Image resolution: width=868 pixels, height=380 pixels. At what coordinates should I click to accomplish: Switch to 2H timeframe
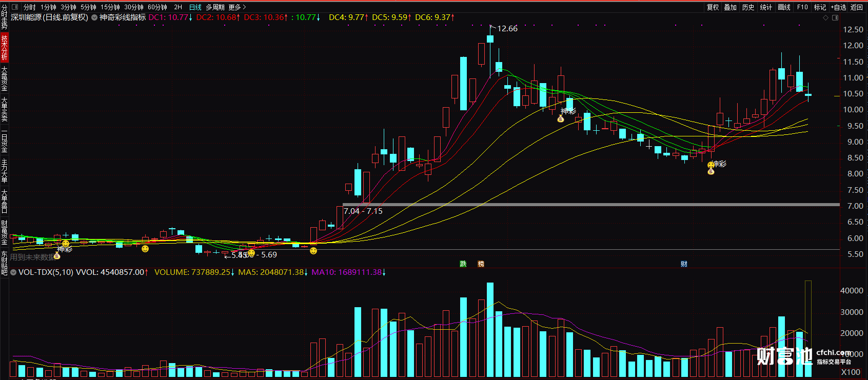pos(178,7)
